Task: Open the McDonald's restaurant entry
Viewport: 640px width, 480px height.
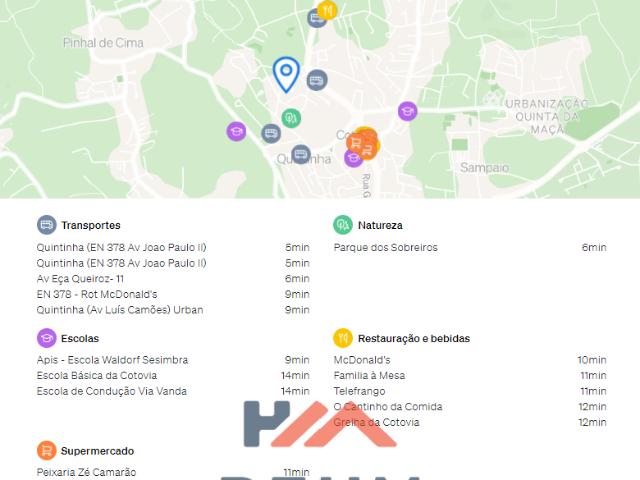Action: tap(470, 360)
